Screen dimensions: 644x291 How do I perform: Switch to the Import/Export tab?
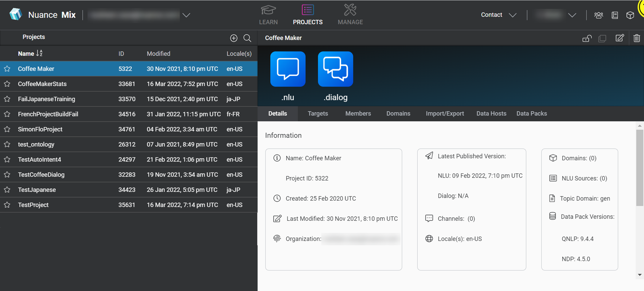[x=445, y=114]
